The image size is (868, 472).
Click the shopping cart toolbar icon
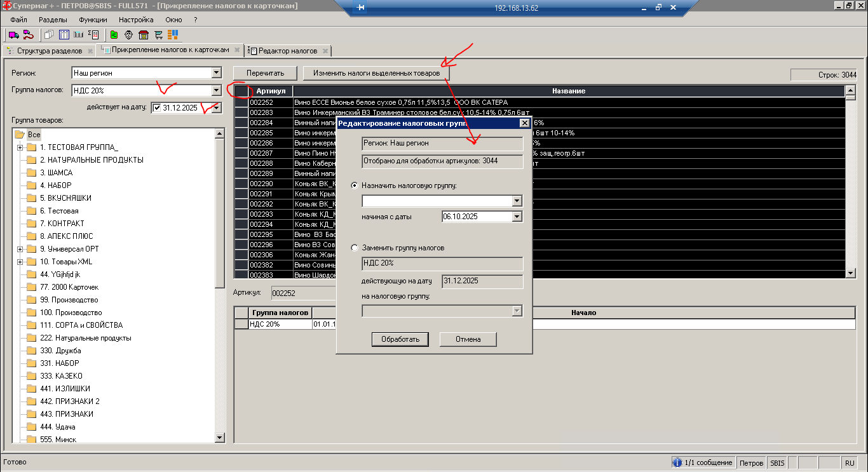tap(159, 34)
